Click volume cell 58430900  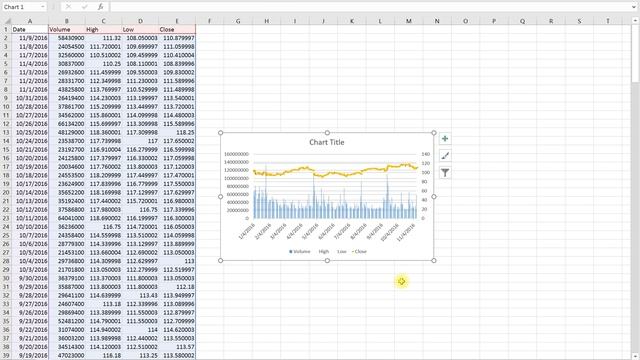67,38
